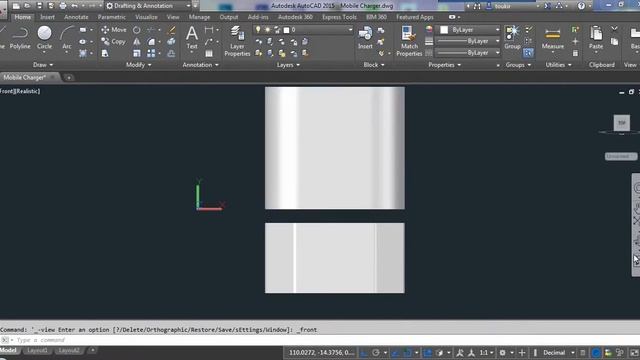Toggle annotation visibility in status bar
Viewport: 640px width, 360px height.
click(460, 353)
